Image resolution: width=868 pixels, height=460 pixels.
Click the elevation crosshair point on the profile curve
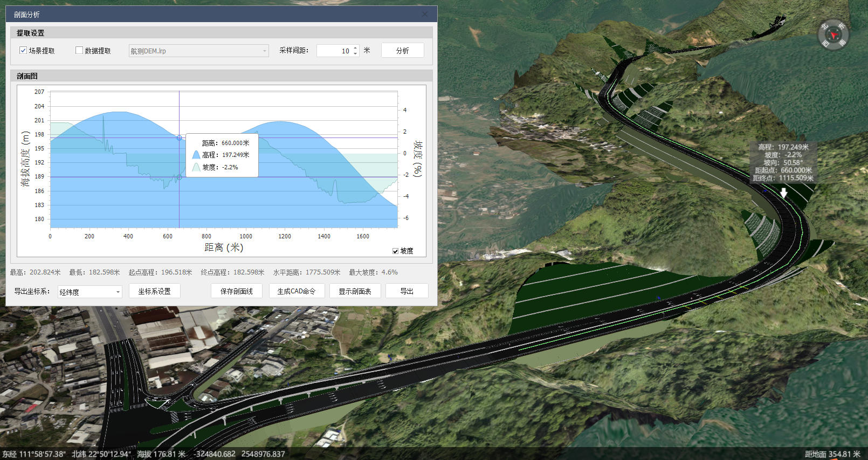tap(180, 138)
